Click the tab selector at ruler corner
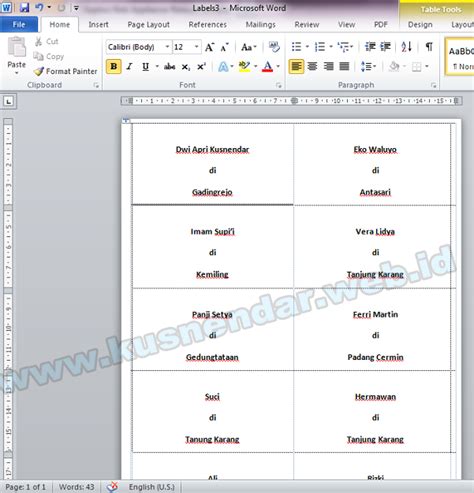474x493 pixels. tap(9, 101)
